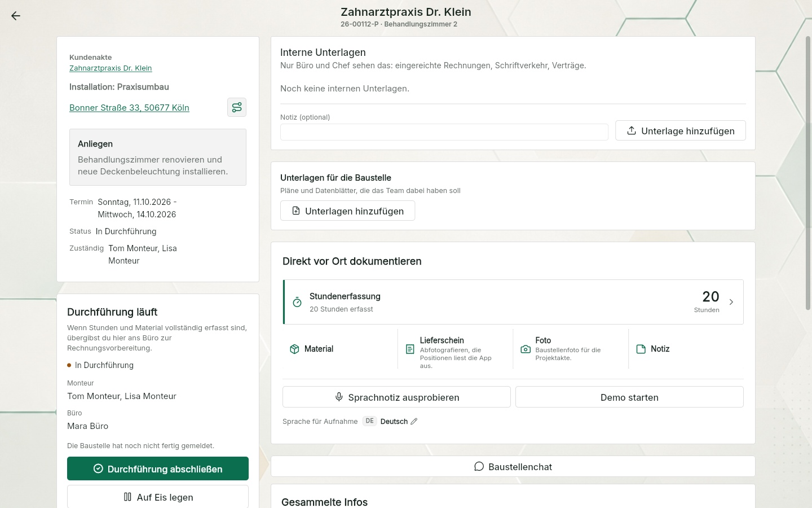Click the stopwatch icon in Stundenerfassung
This screenshot has width=812, height=508.
(297, 302)
